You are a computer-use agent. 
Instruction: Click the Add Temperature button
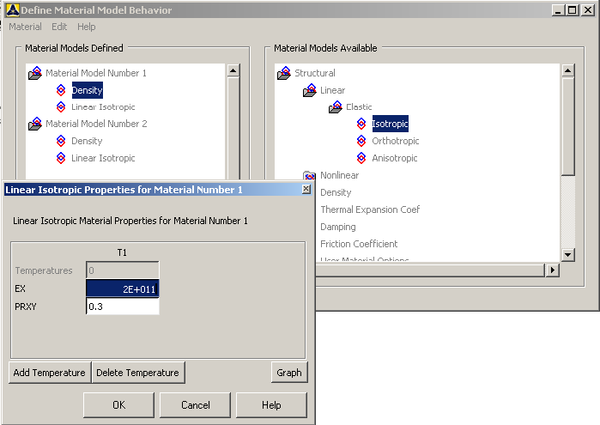click(x=49, y=373)
